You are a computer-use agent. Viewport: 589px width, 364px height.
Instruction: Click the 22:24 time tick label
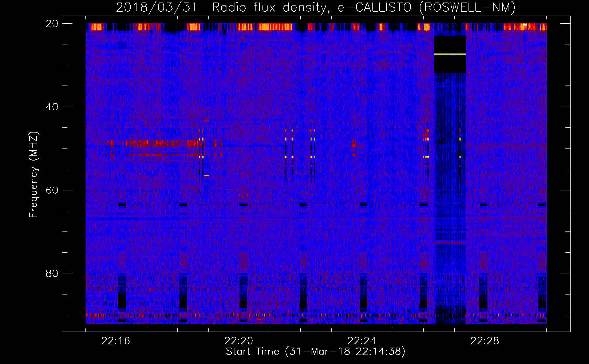tap(362, 341)
